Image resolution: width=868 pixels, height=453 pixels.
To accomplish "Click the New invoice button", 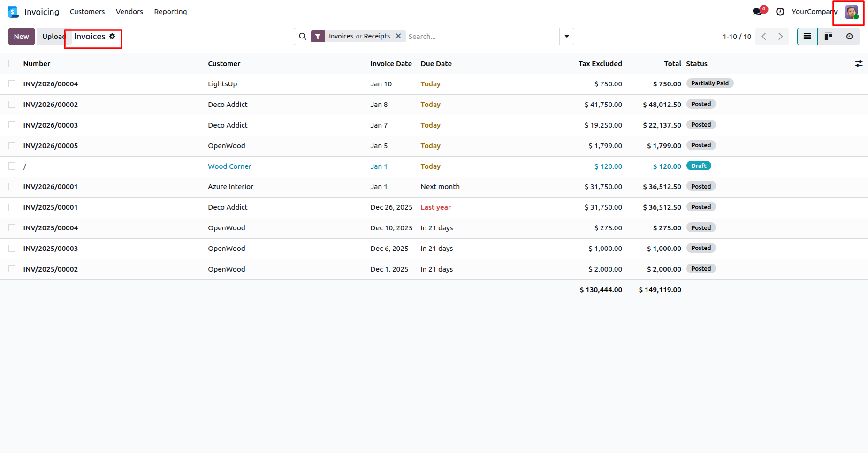I will tap(21, 37).
